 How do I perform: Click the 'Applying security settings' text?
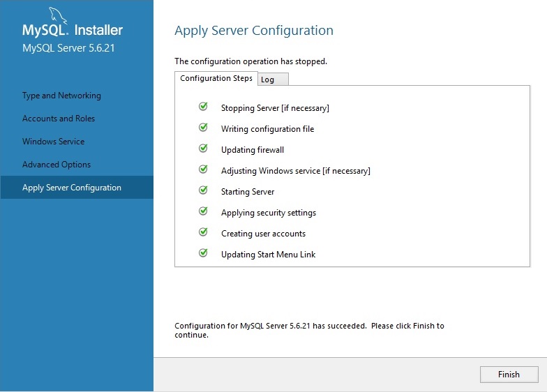tap(269, 213)
